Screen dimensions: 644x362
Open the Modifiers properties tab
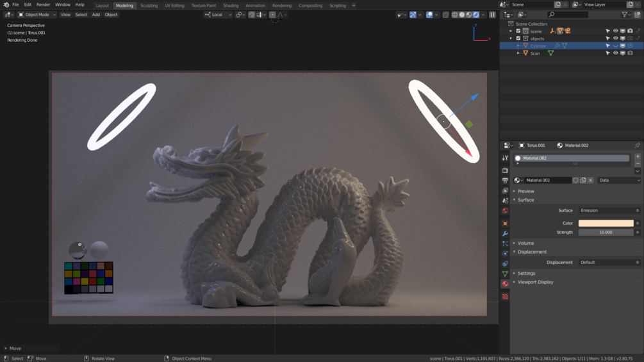(x=505, y=233)
